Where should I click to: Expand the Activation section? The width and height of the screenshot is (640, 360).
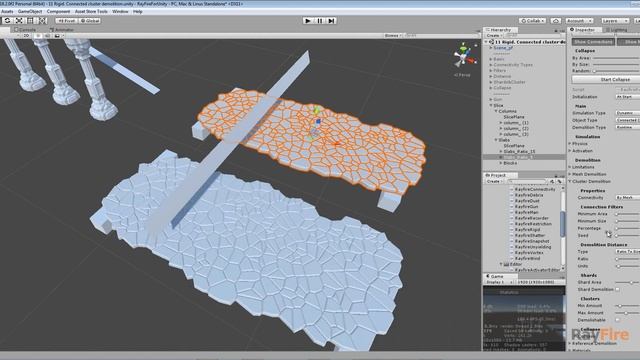click(570, 151)
